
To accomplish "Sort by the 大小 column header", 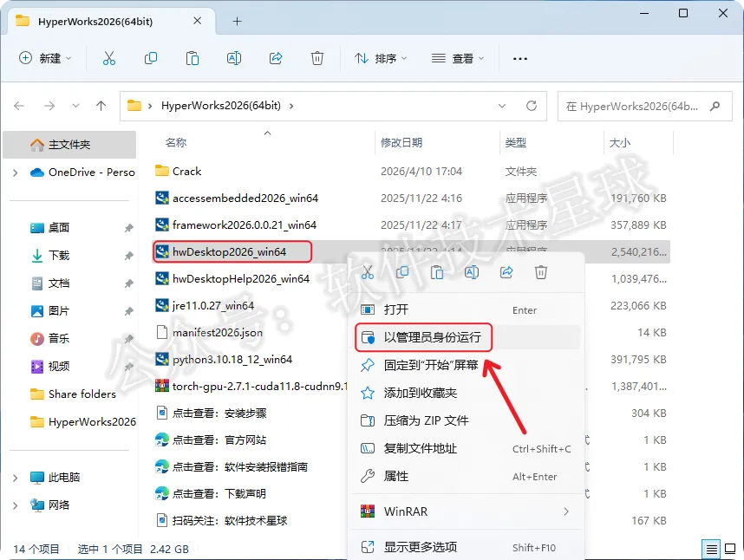I will click(x=620, y=142).
